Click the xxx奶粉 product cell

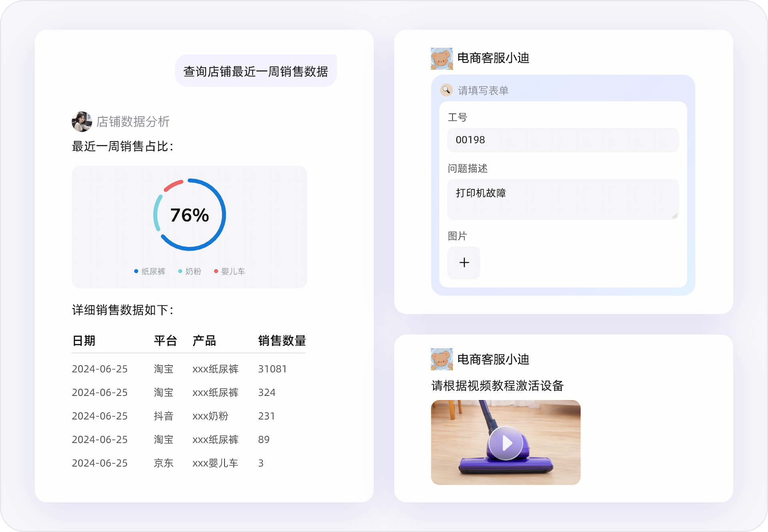pyautogui.click(x=210, y=416)
